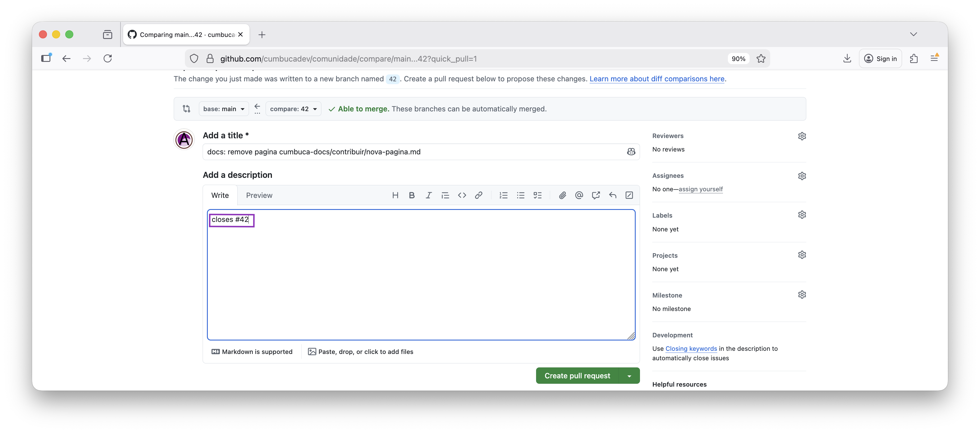
Task: Bookmark this page with the star icon
Action: tap(761, 59)
